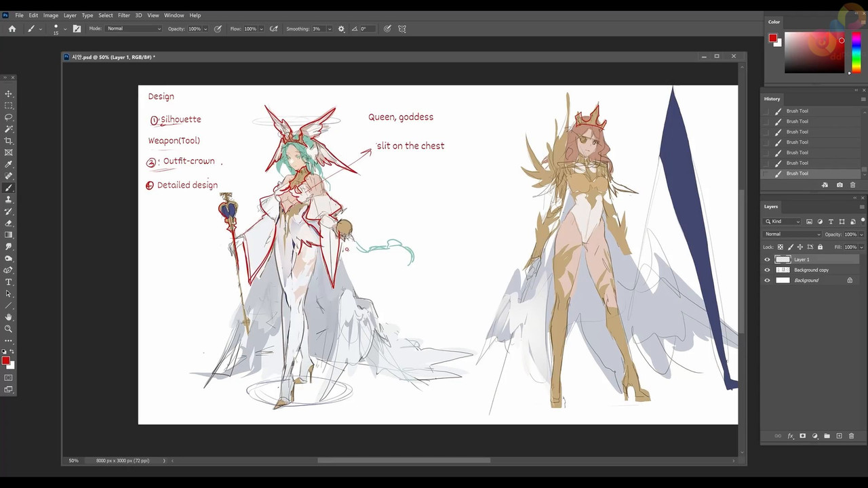Viewport: 868px width, 488px height.
Task: Create new document from current state
Action: 825,185
